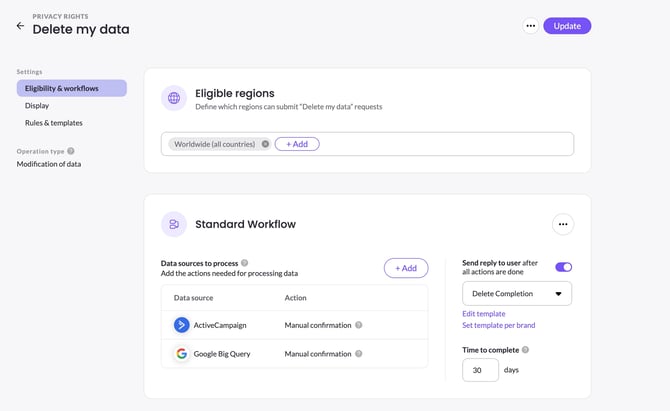
Task: Open the Eligibility & workflows settings tab
Action: pyautogui.click(x=71, y=88)
